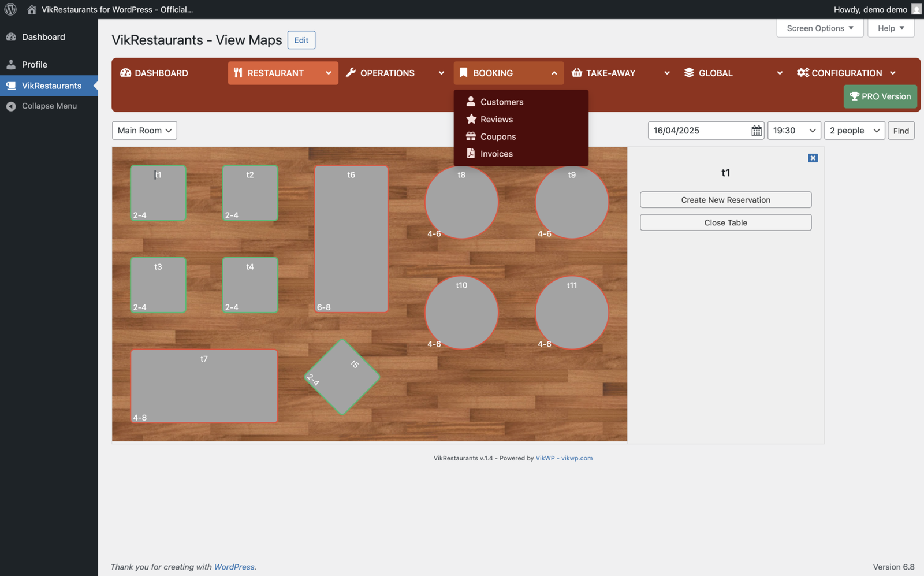Click the home icon in the admin bar

click(32, 9)
